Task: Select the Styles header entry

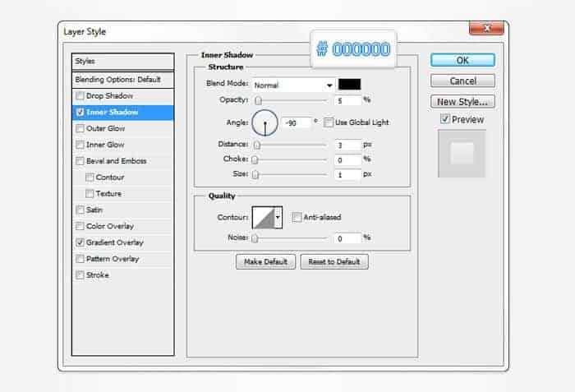Action: [x=123, y=62]
